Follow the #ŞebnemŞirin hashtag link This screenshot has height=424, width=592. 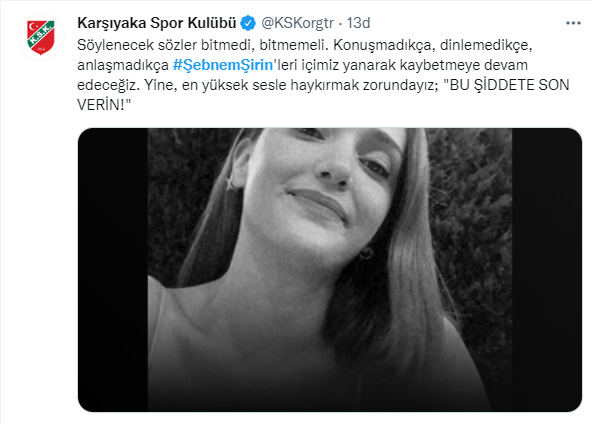coord(223,65)
